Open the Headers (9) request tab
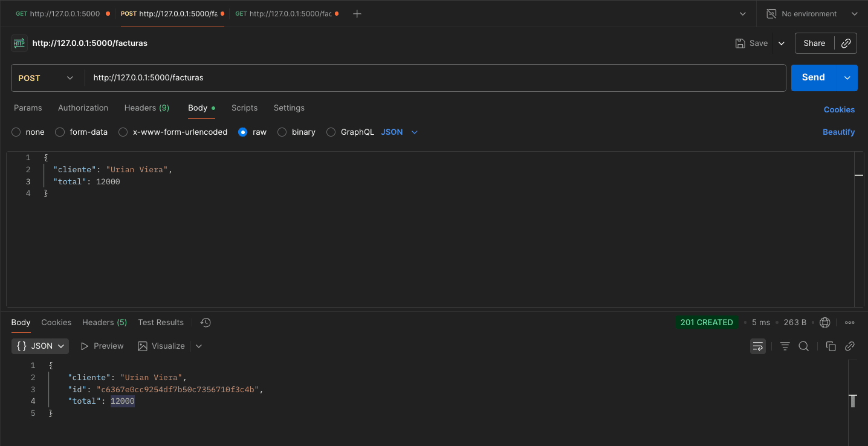The height and width of the screenshot is (446, 868). click(147, 108)
